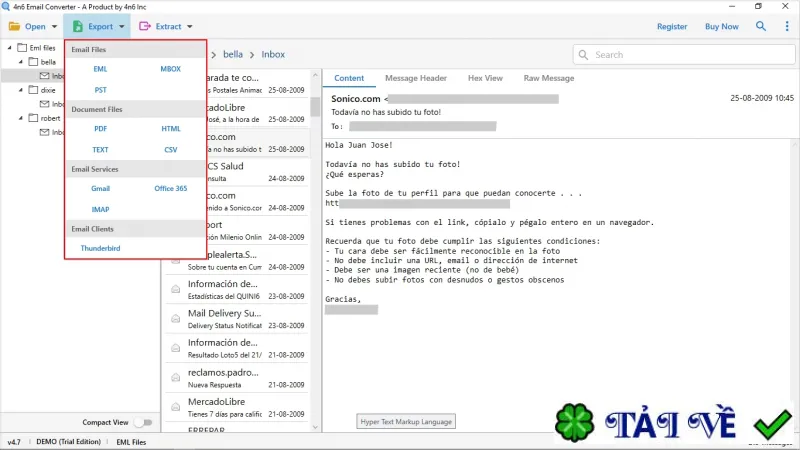Open the three-dot more options menu

[787, 26]
